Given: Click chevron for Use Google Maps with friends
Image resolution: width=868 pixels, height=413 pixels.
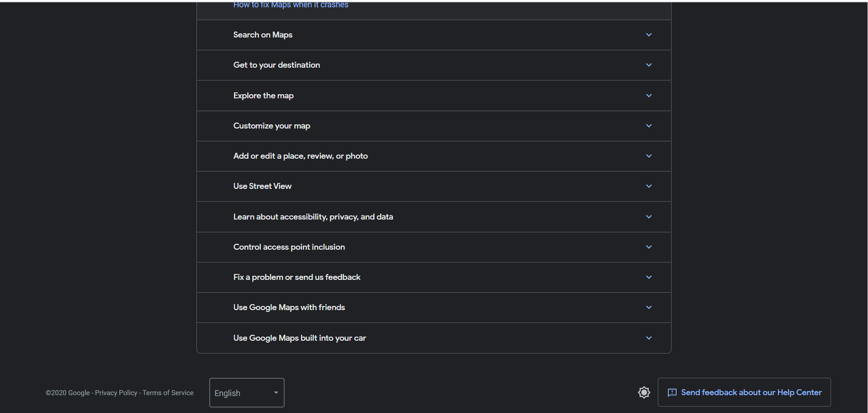Looking at the screenshot, I should [x=649, y=307].
